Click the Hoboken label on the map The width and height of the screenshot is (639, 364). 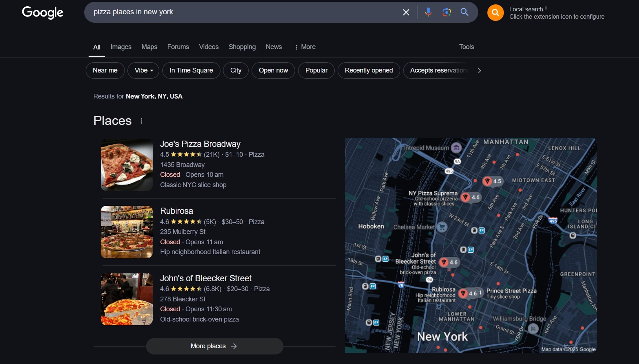(371, 226)
